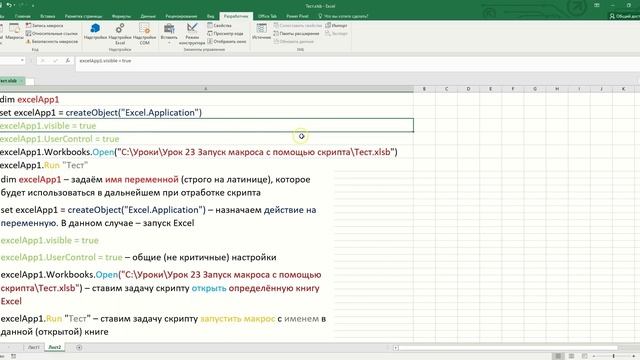Open the Разметка страницы tab
Screen dimensions: 640x360
pos(83,16)
